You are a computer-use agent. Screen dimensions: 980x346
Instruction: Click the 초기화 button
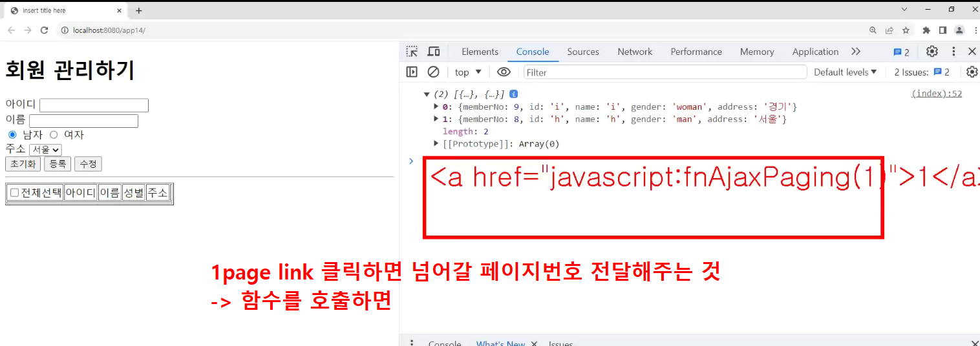23,164
